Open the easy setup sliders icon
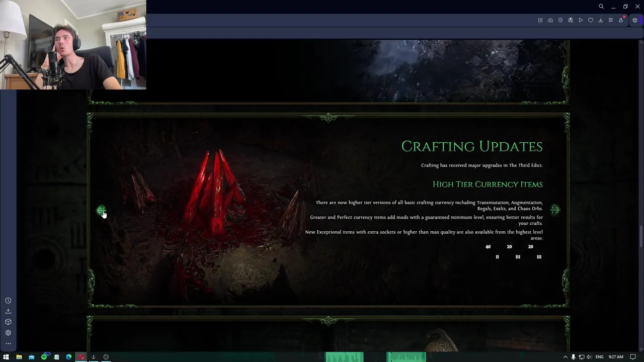This screenshot has width=644, height=362. [611, 20]
